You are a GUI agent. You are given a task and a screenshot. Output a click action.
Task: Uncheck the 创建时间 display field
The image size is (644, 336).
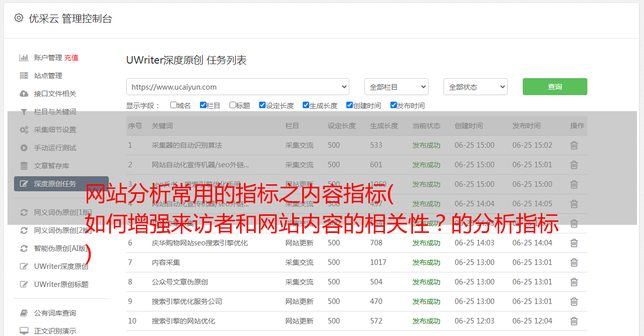point(349,105)
